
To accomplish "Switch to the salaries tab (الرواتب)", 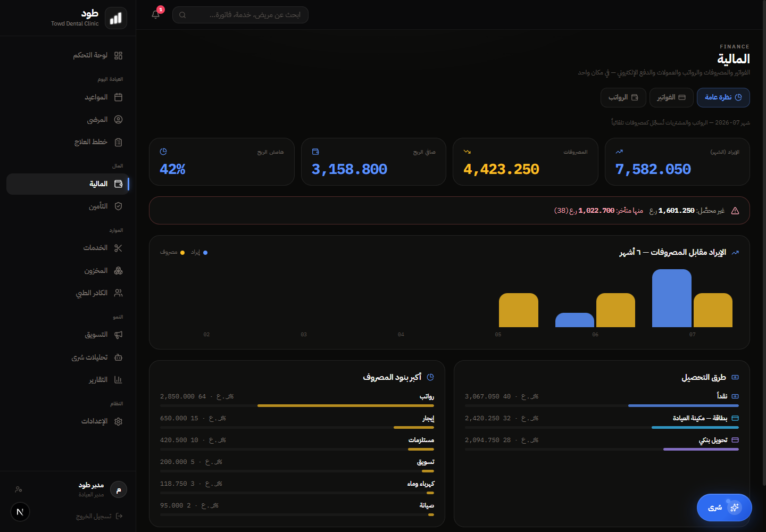I will [x=623, y=97].
